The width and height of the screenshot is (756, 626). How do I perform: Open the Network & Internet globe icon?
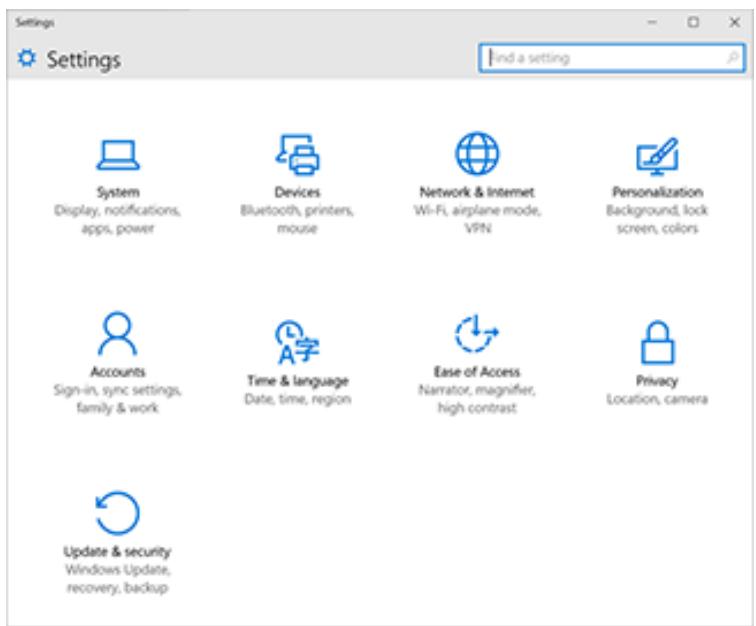pos(477,153)
